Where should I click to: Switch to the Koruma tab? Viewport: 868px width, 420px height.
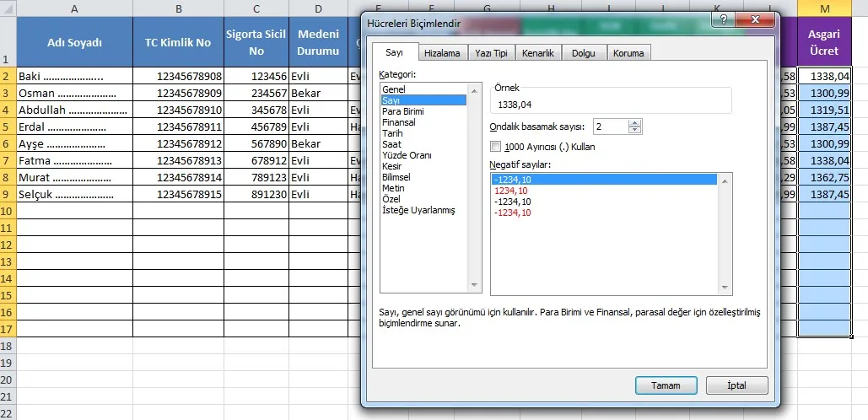pyautogui.click(x=628, y=53)
